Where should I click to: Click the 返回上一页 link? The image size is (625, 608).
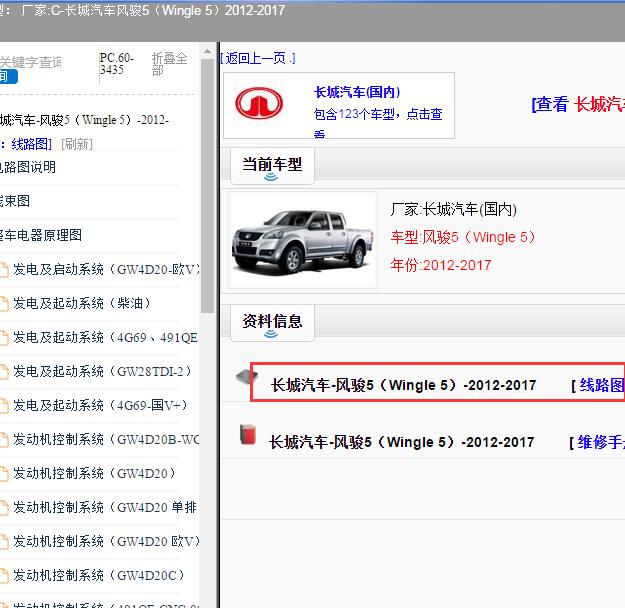tap(258, 58)
